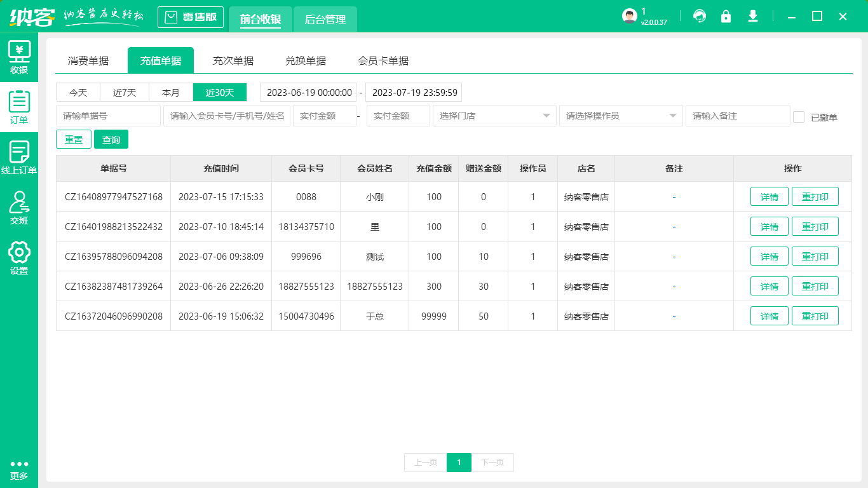Click timestamp 2023-07-06 09:38:09
The width and height of the screenshot is (868, 488).
221,257
